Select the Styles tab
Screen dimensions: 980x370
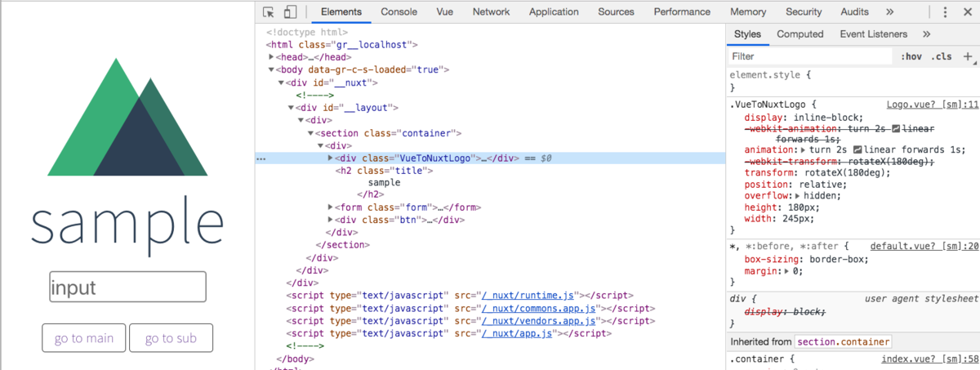(747, 34)
